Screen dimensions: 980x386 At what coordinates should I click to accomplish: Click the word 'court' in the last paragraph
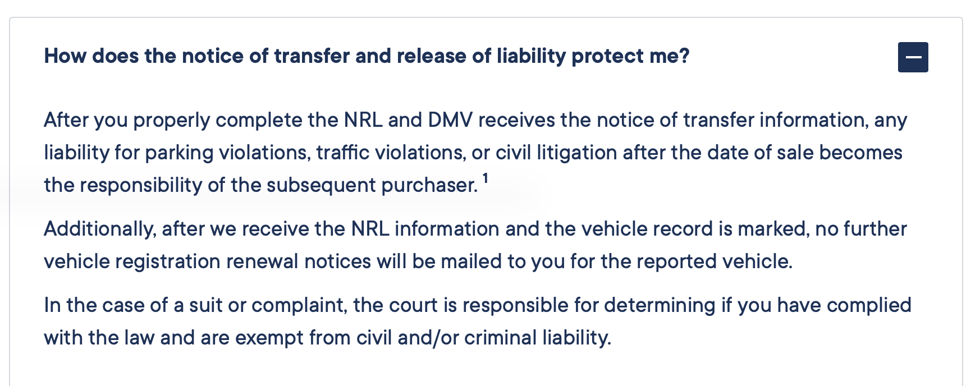[x=413, y=305]
